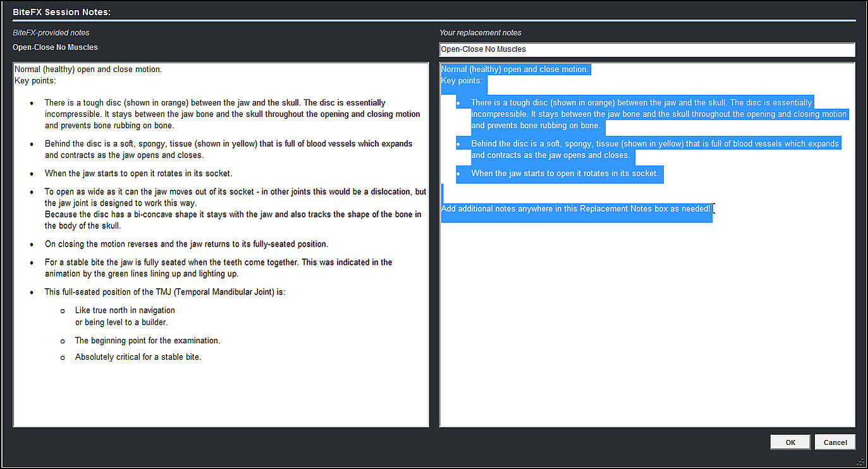
Task: Click 'Behind the disc is a soft' bullet in replacement notes
Action: [x=654, y=149]
